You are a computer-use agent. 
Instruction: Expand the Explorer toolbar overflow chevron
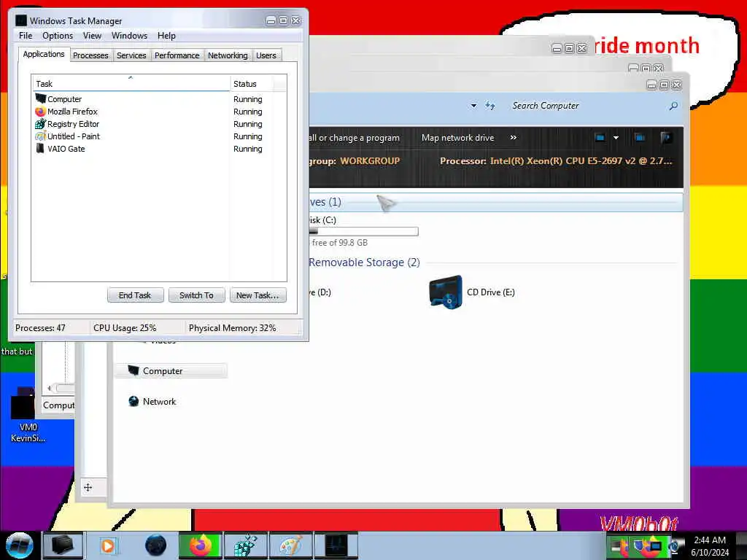click(x=513, y=138)
